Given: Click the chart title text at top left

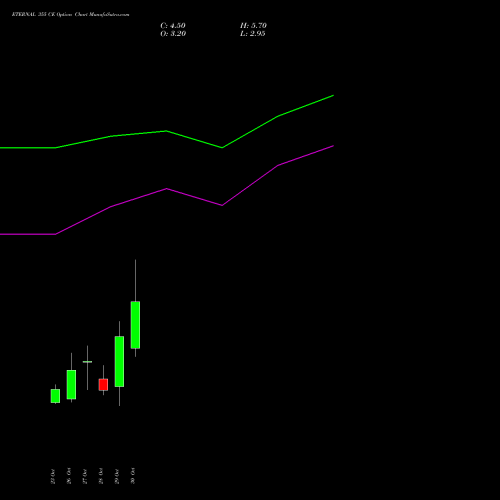Looking at the screenshot, I should tap(70, 14).
